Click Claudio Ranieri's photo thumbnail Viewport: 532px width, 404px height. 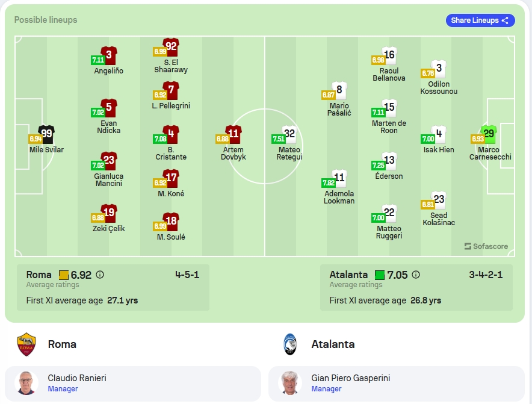pos(26,384)
